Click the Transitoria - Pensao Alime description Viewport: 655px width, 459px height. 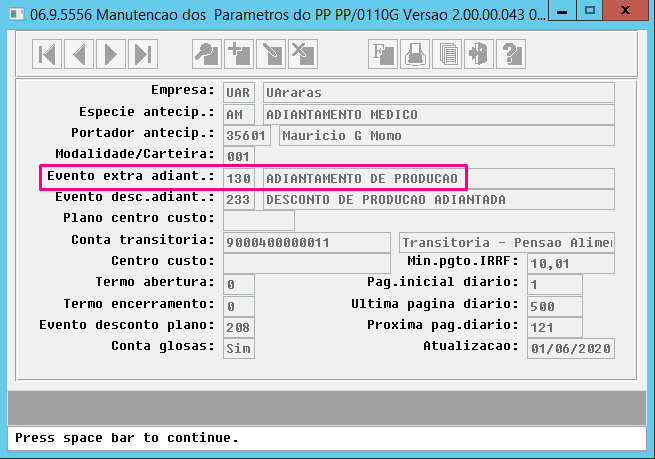coord(507,243)
